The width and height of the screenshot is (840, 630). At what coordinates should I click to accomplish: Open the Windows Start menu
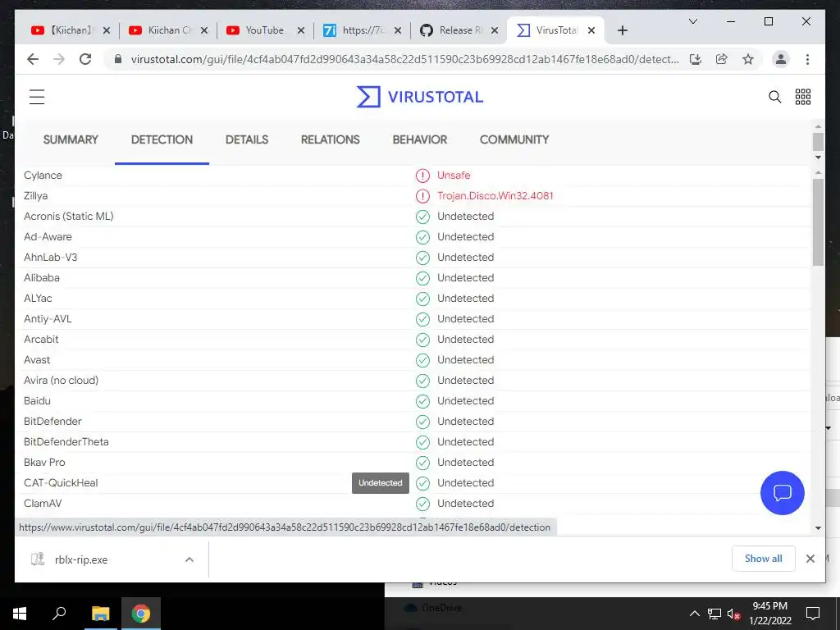(x=20, y=614)
